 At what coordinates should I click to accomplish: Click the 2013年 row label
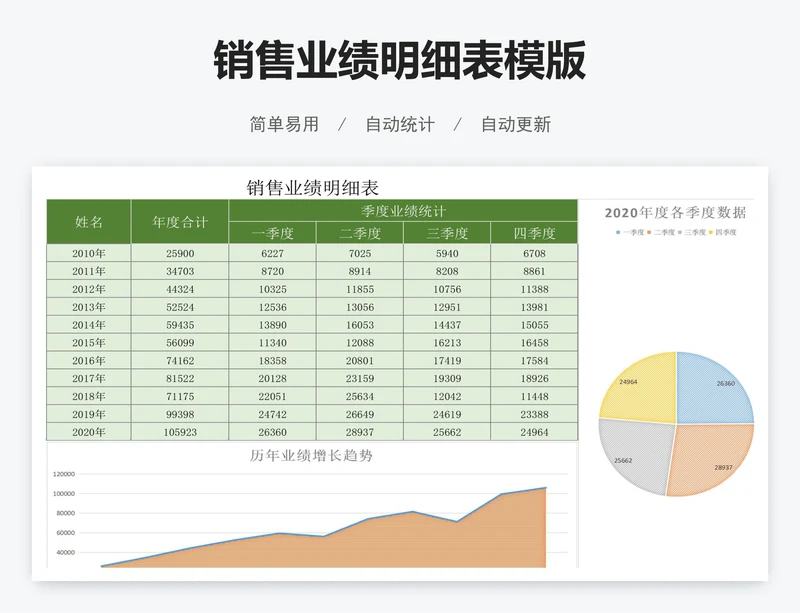(x=89, y=307)
